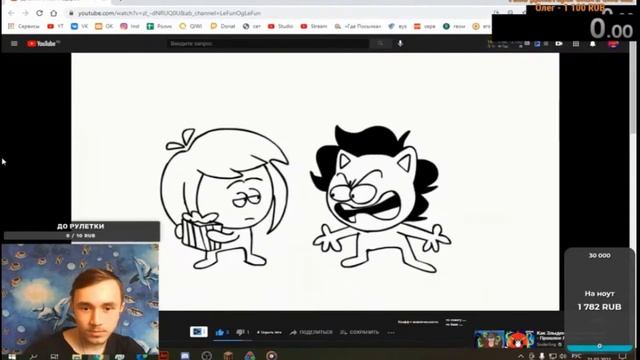Screen dimensions: 640x360
Task: Click the YouTube search magnifier button
Action: (x=380, y=43)
